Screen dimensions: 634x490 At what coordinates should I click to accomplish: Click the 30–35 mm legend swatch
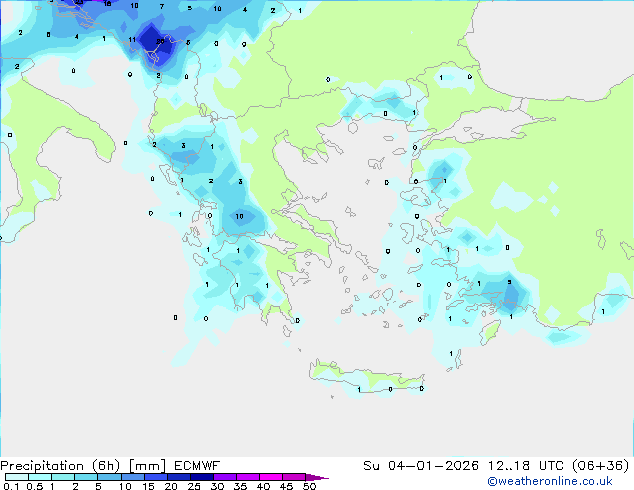point(225,477)
